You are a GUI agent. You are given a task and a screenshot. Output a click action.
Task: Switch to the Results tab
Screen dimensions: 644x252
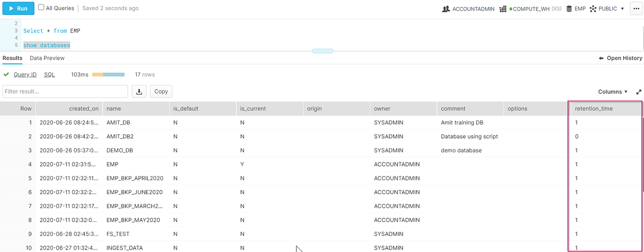coord(13,58)
